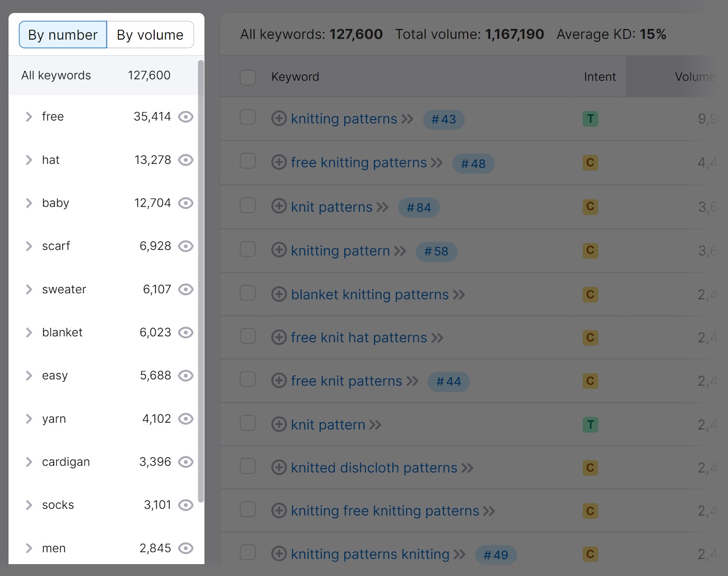The width and height of the screenshot is (728, 576).
Task: Select the By number tab
Action: (x=62, y=35)
